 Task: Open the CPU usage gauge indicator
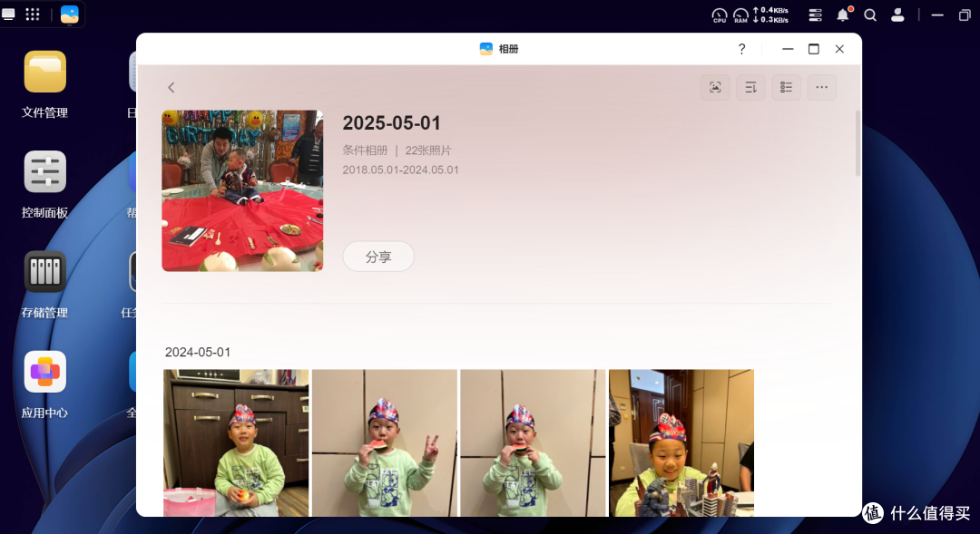[720, 15]
